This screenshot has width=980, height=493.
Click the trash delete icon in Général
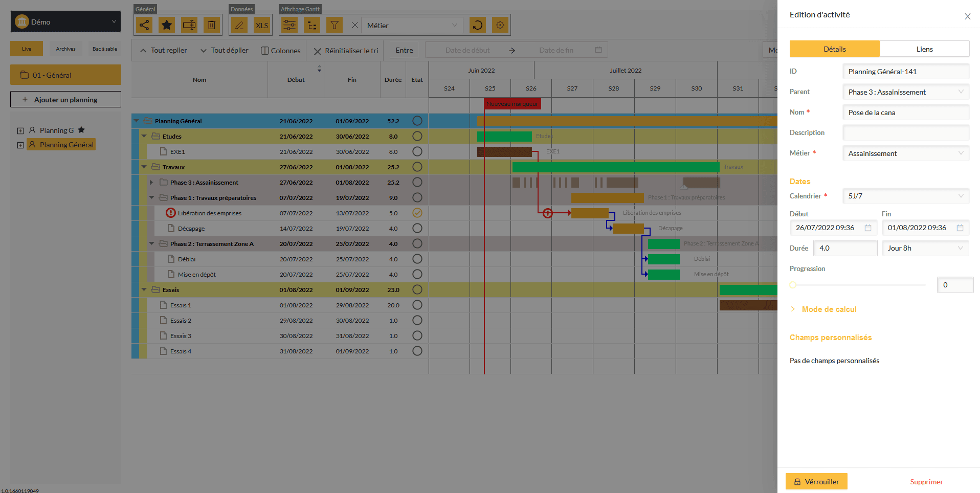coord(211,25)
